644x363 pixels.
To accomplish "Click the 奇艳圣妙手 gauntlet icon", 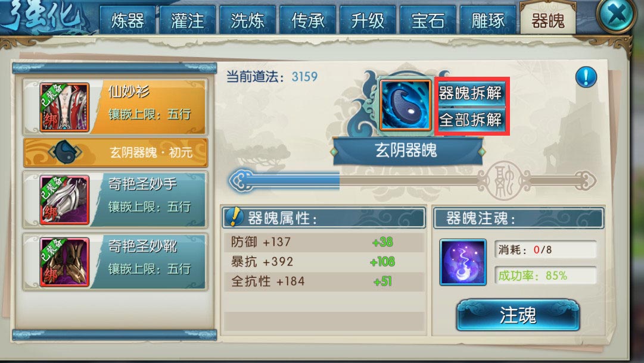I will pos(64,200).
